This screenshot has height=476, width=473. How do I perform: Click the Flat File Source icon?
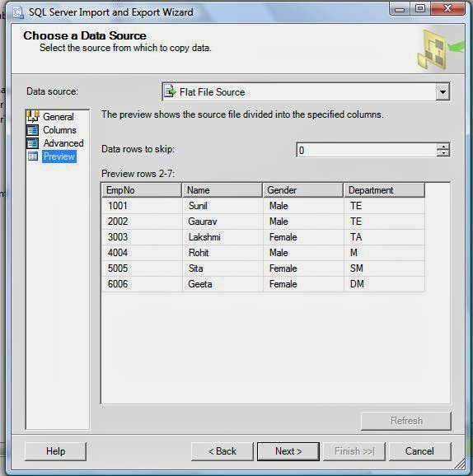pos(170,91)
